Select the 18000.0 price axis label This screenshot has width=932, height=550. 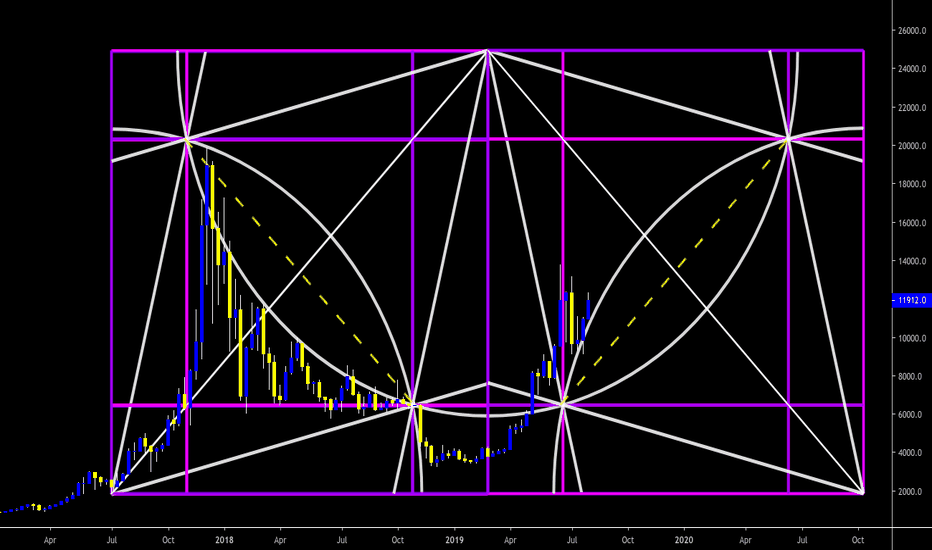[x=912, y=184]
